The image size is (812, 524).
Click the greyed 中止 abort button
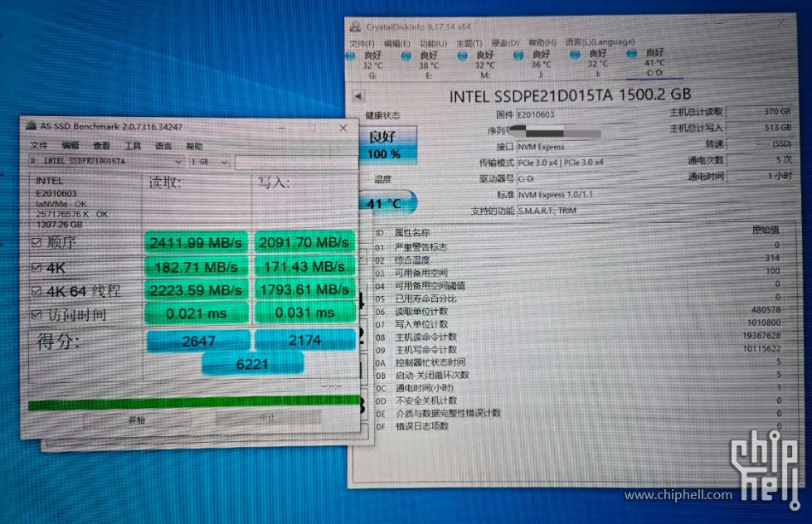tap(268, 417)
